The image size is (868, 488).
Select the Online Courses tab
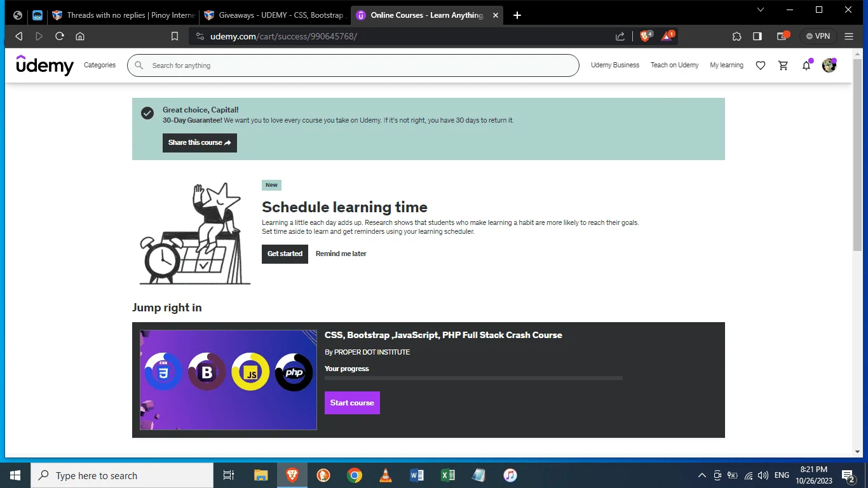point(427,15)
